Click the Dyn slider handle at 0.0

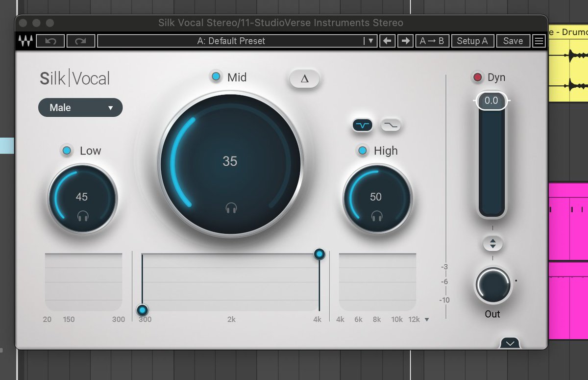pyautogui.click(x=491, y=101)
